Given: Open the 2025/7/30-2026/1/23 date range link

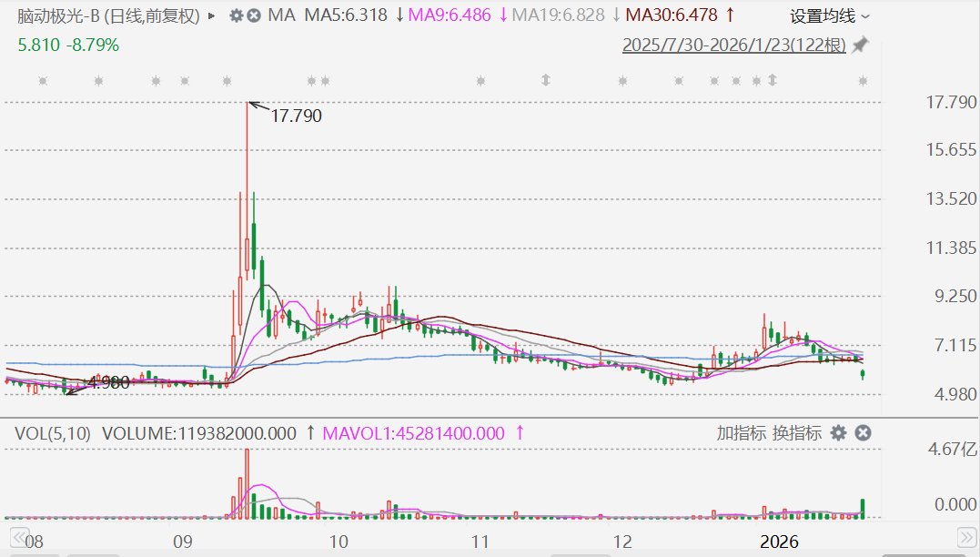Looking at the screenshot, I should coord(734,45).
